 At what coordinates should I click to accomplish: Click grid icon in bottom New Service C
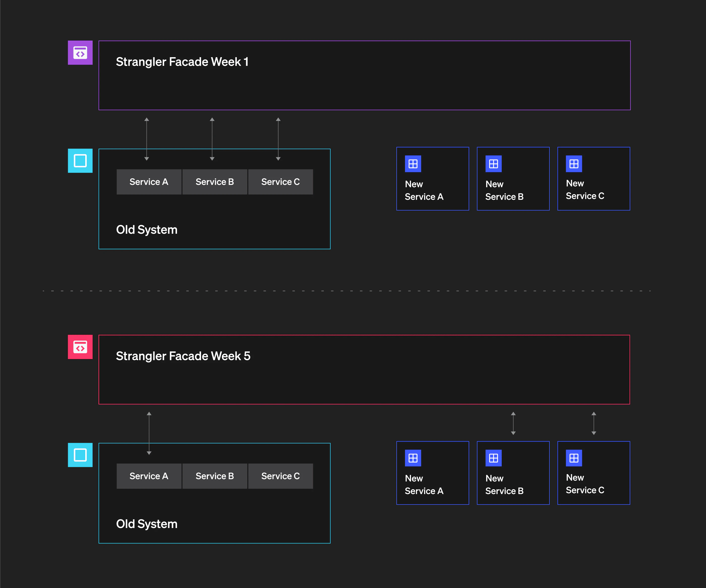coord(574,458)
